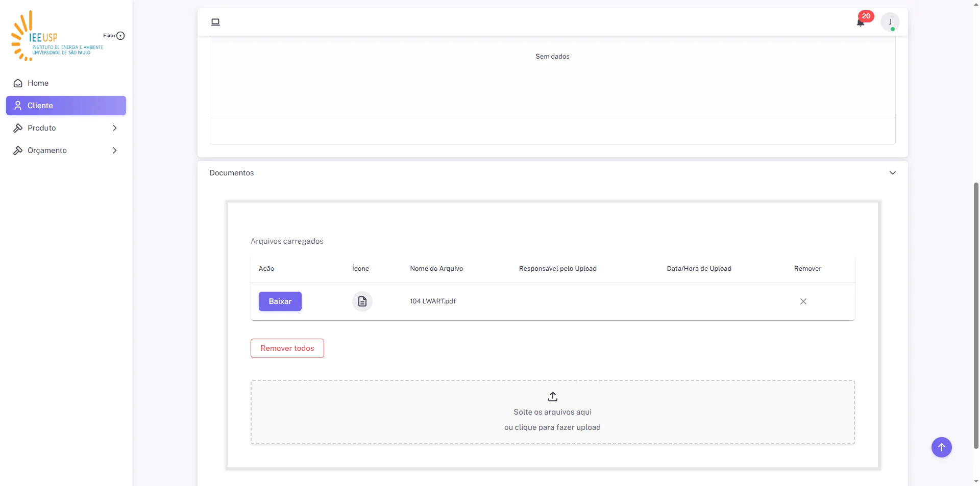Click Baixar for 104 LWART.pdf
The height and width of the screenshot is (486, 980).
tap(280, 301)
